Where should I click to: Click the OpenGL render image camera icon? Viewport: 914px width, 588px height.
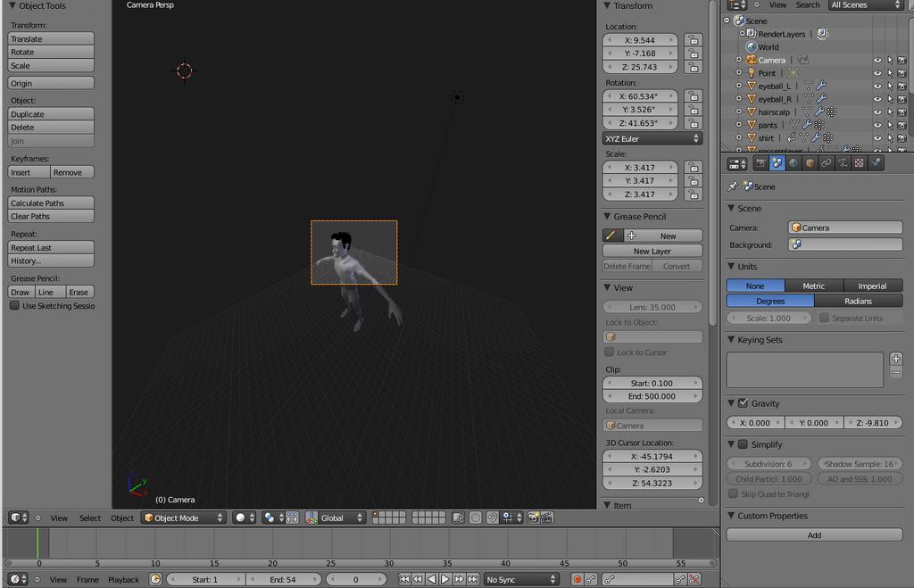(x=534, y=518)
